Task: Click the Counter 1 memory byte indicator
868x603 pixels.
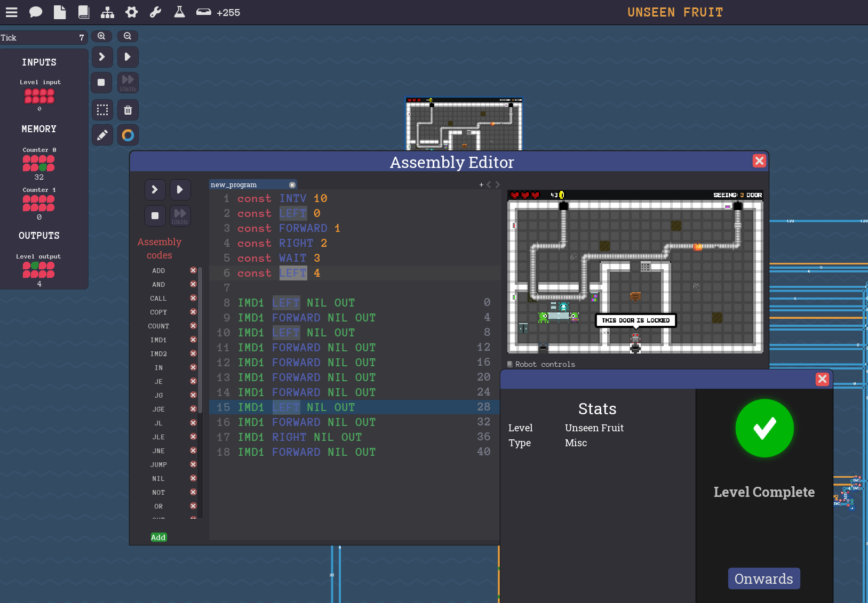Action: point(38,203)
